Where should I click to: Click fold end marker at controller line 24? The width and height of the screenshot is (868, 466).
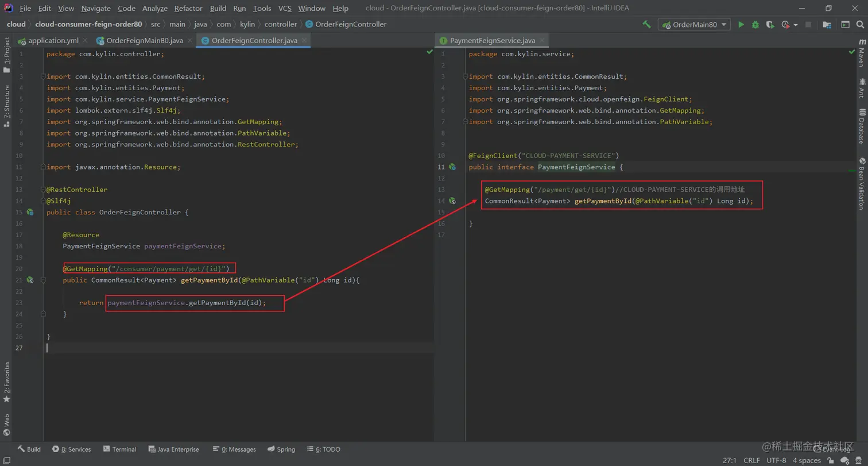43,314
